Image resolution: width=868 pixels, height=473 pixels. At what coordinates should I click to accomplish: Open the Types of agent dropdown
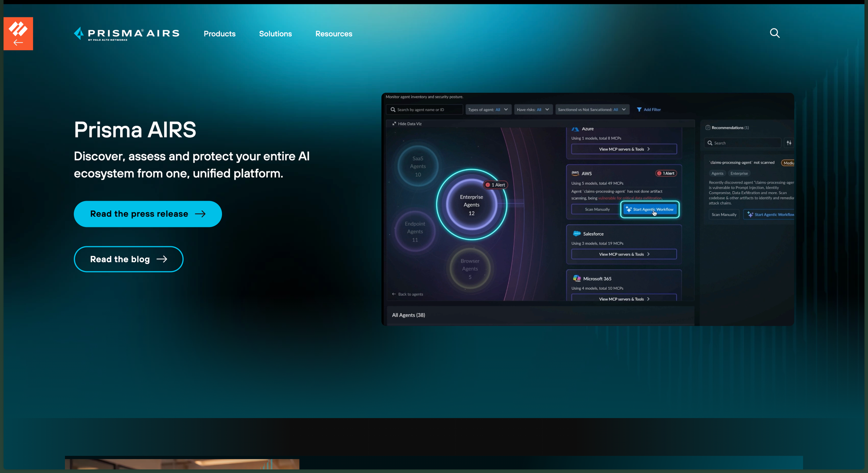point(488,110)
